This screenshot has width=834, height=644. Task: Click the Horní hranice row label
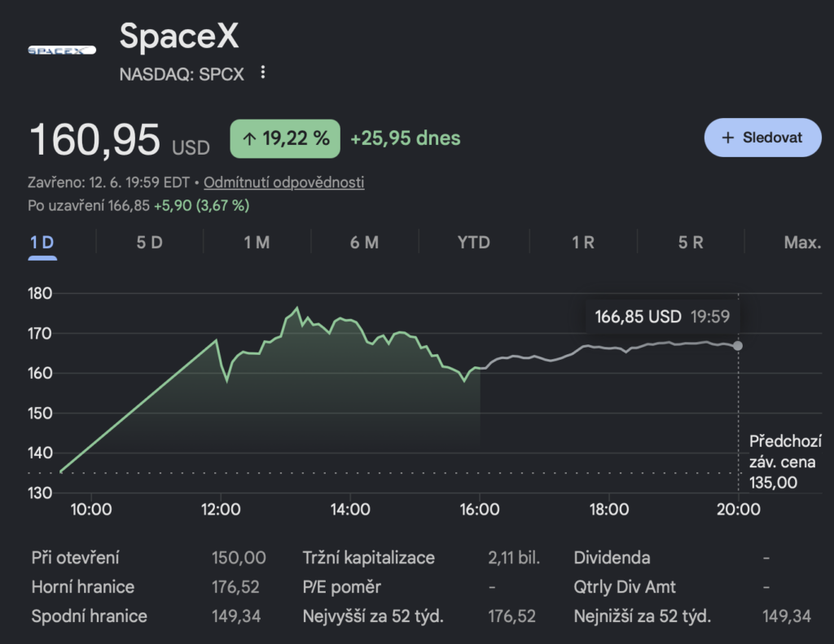pyautogui.click(x=83, y=587)
